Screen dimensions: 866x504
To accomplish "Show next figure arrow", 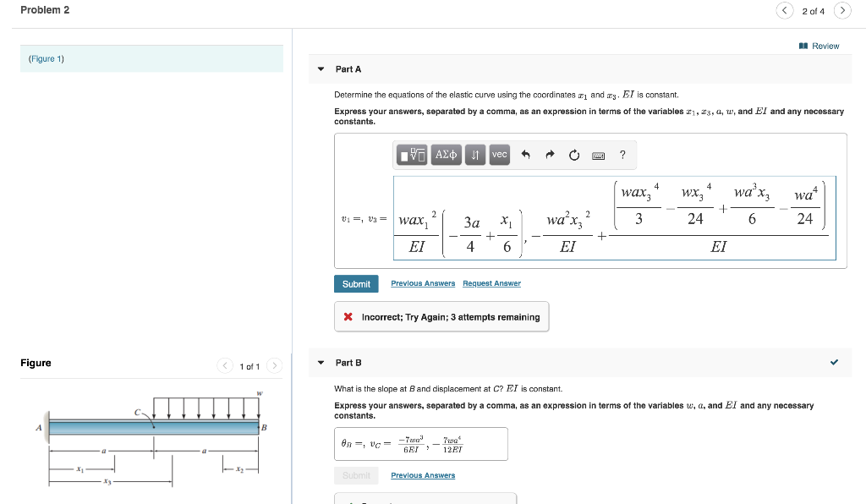I will tap(275, 365).
